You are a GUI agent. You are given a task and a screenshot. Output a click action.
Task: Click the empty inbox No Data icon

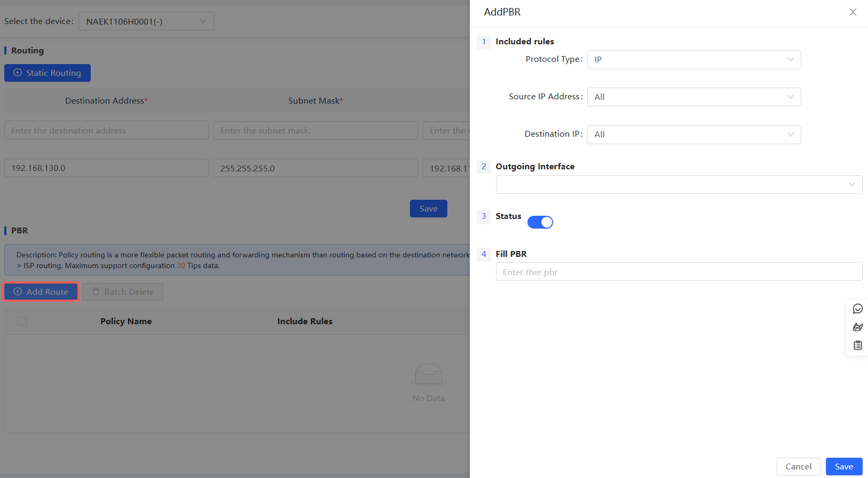(x=428, y=374)
